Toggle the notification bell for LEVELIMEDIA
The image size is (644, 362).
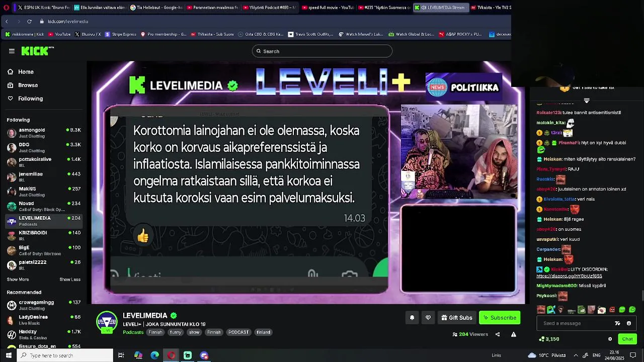pyautogui.click(x=412, y=318)
